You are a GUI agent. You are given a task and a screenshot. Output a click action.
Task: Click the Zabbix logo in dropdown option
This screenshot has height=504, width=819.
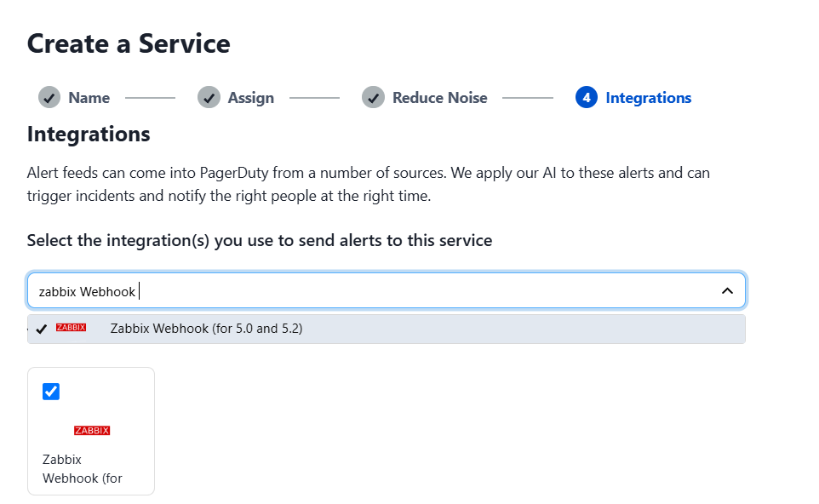[71, 328]
